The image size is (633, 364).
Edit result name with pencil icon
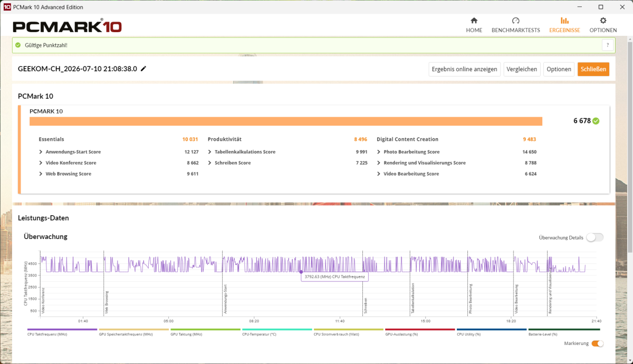point(143,69)
